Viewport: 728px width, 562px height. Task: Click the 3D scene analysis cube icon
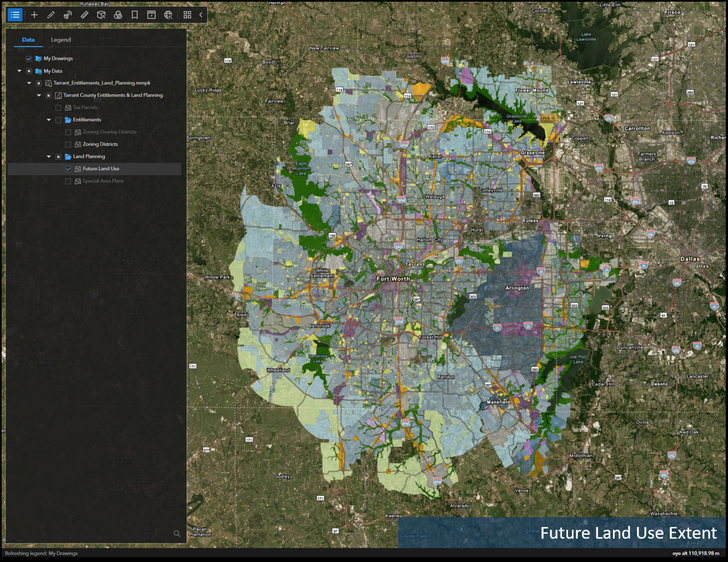[101, 15]
